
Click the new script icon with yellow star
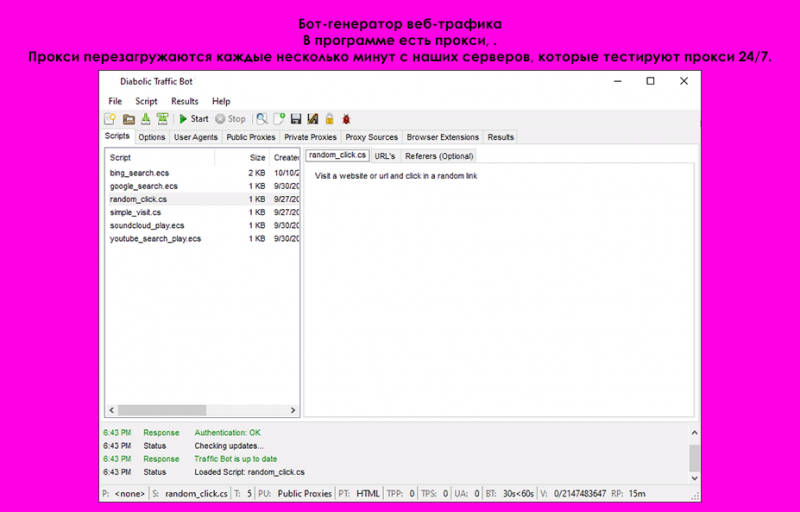pos(110,119)
